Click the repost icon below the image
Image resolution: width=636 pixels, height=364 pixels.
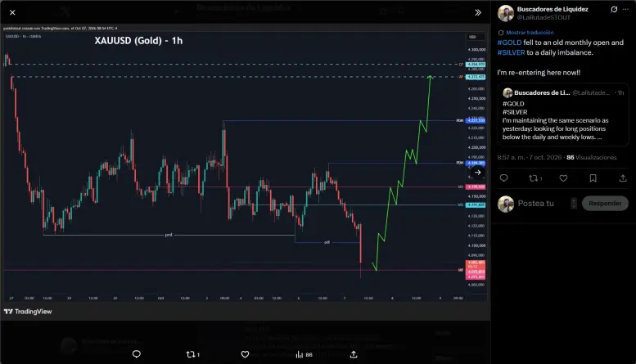click(x=192, y=354)
